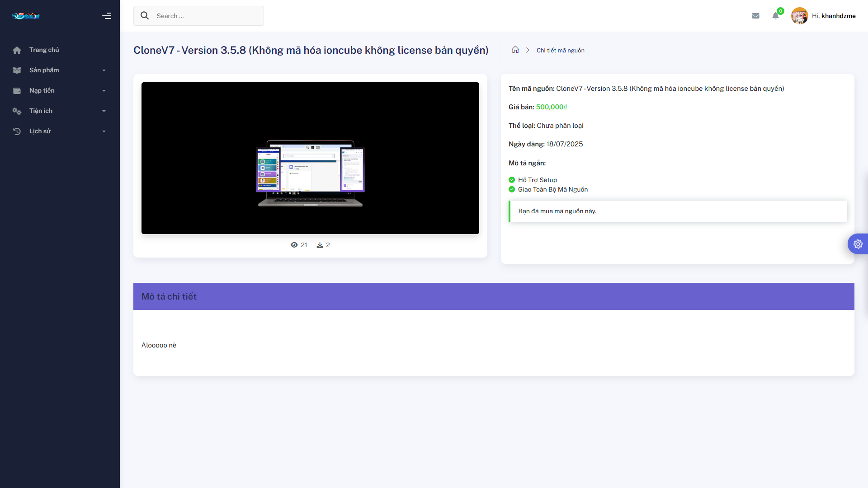
Task: Collapse sidebar with hamburger menu icon
Action: (107, 16)
